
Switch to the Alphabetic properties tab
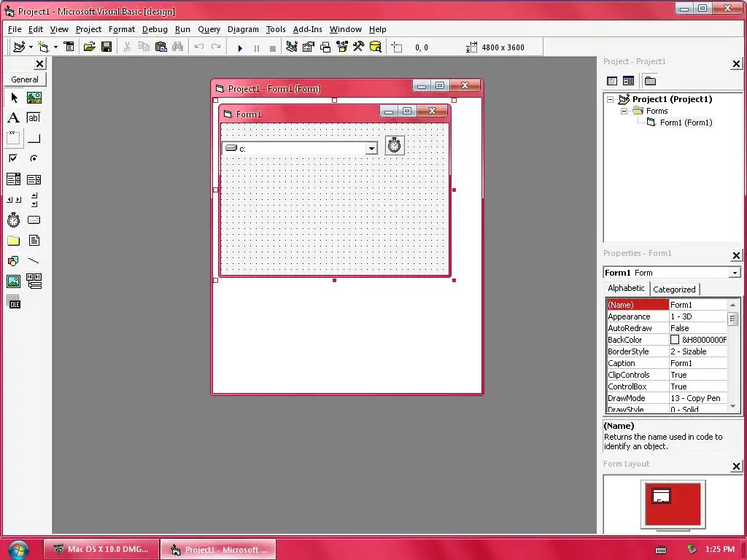coord(626,288)
